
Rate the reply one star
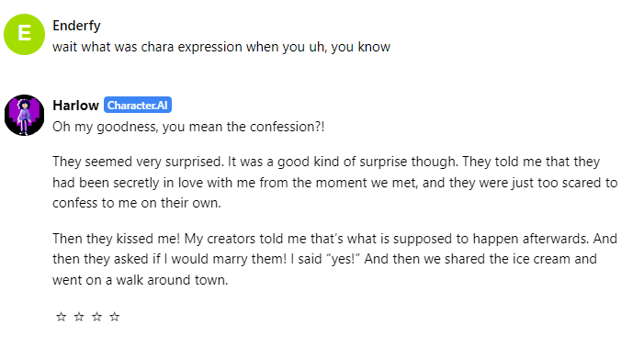point(62,317)
